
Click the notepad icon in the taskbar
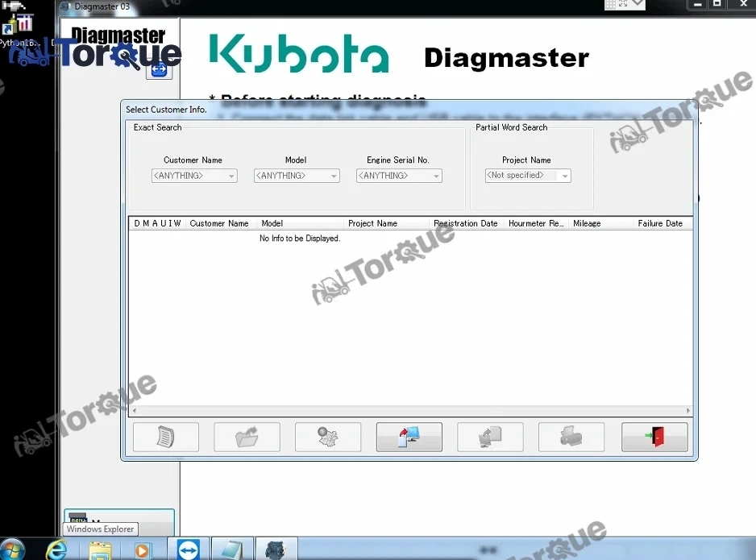[x=232, y=550]
